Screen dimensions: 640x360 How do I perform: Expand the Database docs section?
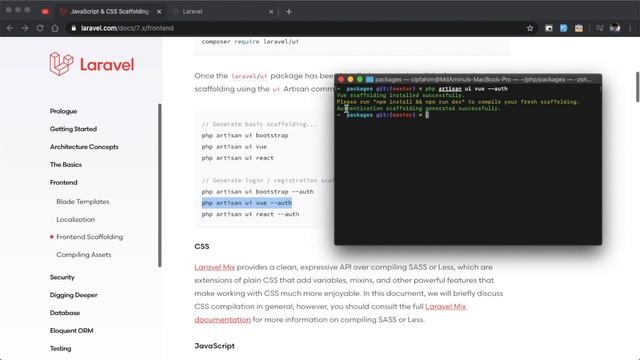[65, 313]
